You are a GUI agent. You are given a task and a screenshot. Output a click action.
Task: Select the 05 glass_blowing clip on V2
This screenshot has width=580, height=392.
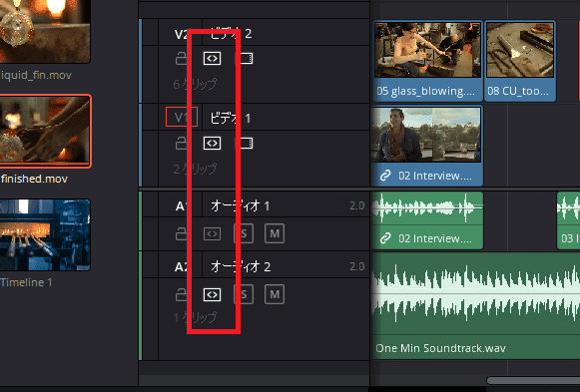click(427, 61)
